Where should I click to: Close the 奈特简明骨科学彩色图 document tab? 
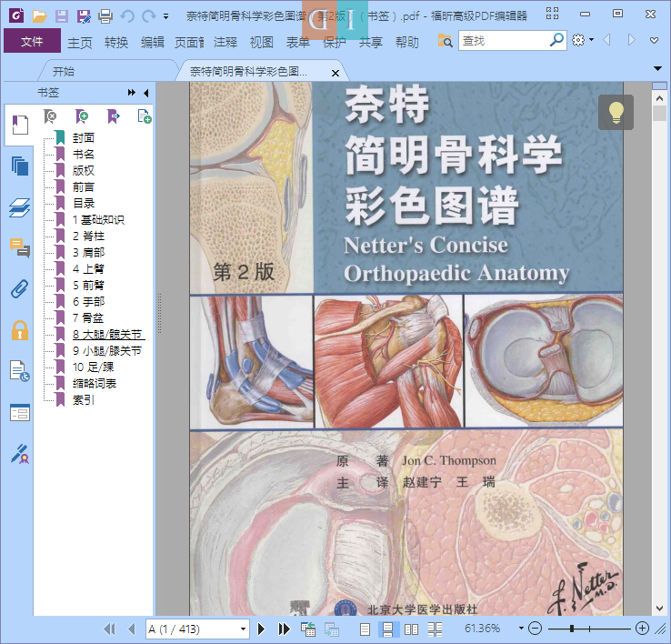(335, 73)
